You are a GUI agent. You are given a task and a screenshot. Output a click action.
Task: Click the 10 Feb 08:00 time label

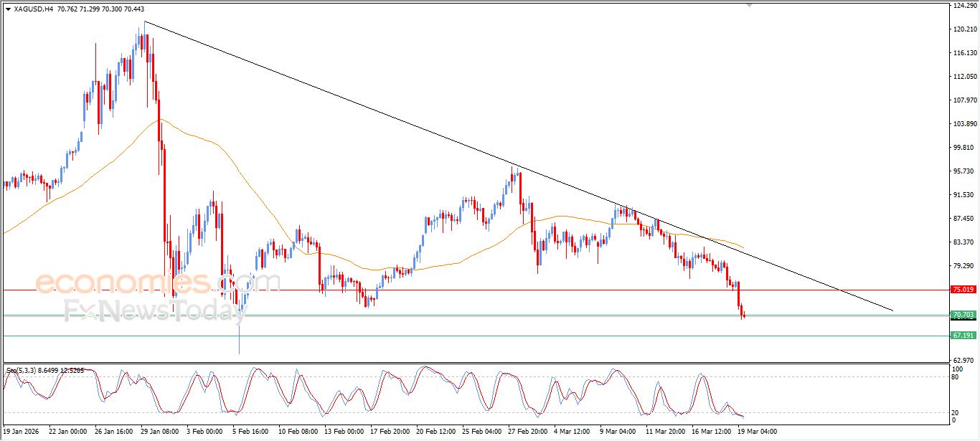298,432
